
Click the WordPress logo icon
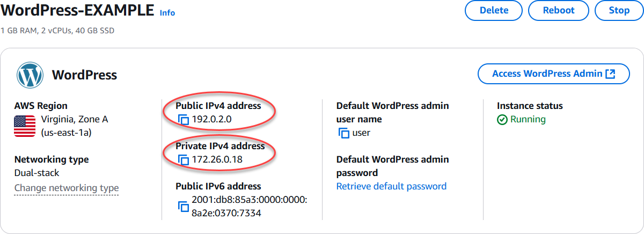pyautogui.click(x=30, y=75)
